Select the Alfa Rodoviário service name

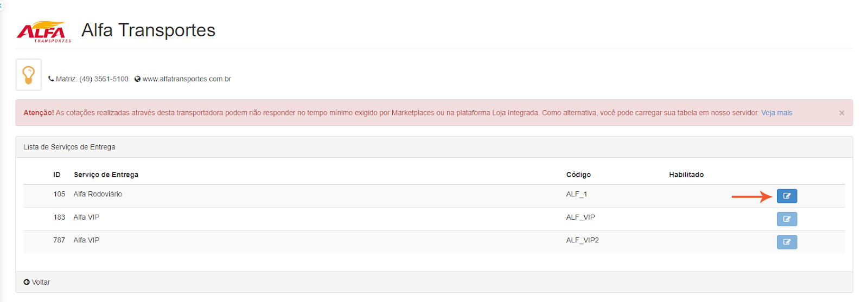(x=98, y=194)
